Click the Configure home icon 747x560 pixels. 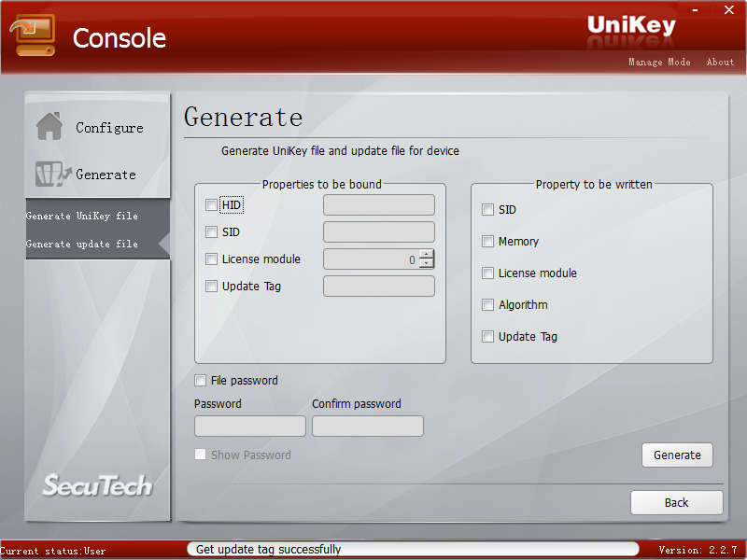click(49, 127)
